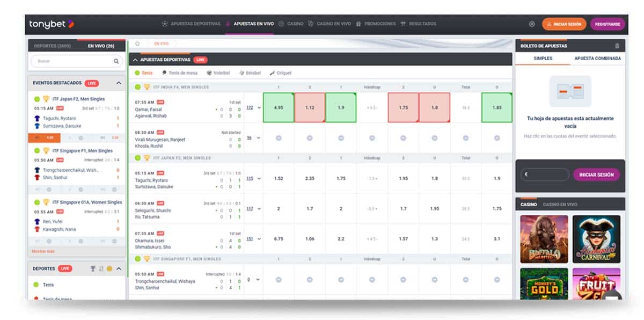Collapse the Eventos Destacados panel
Viewport: 644px width, 320px height.
tap(119, 83)
